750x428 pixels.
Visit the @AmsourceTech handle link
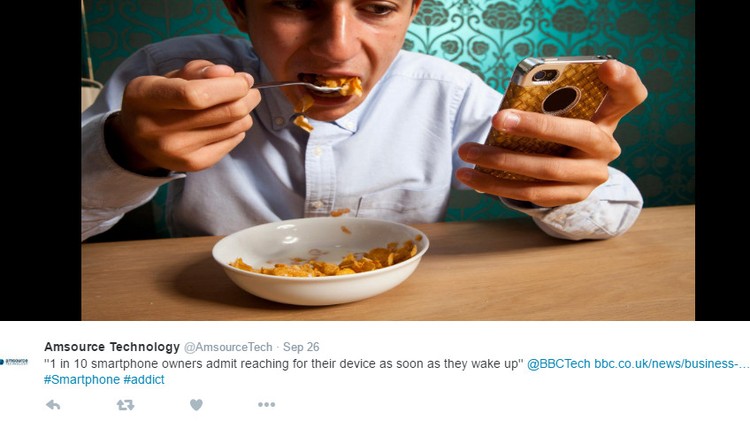click(228, 347)
